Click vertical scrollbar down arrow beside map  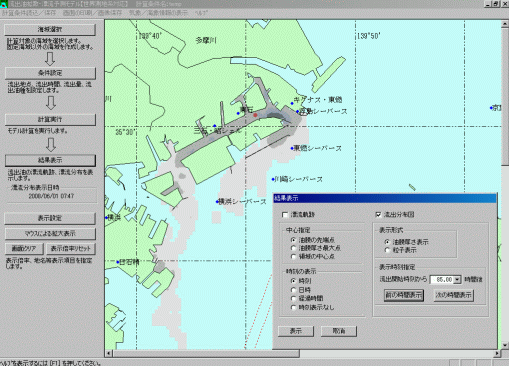(505, 345)
